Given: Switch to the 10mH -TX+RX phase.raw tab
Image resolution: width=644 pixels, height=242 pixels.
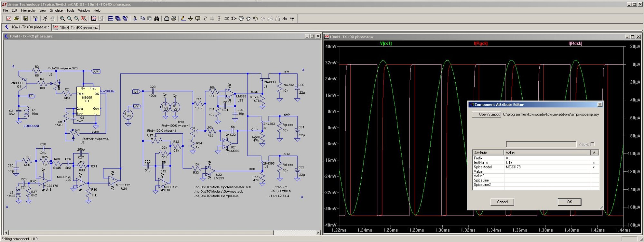Looking at the screenshot, I should 76,28.
